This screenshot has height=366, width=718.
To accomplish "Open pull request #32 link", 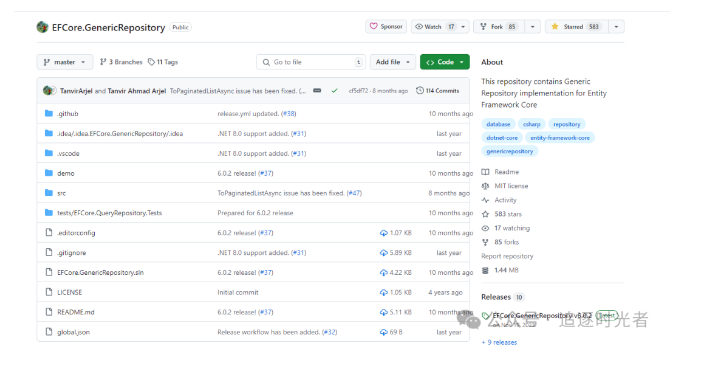I will click(330, 332).
